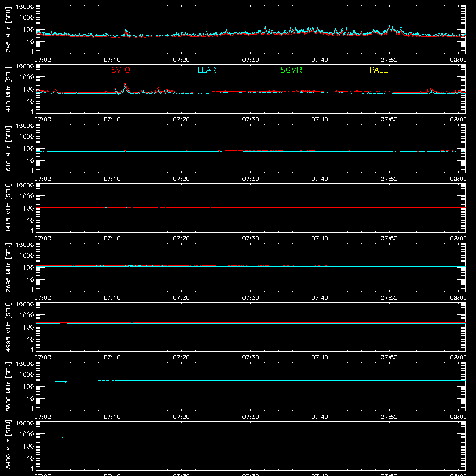Select the 15400 MHz [SFU] axis title
The image size is (476, 476).
coord(8,446)
